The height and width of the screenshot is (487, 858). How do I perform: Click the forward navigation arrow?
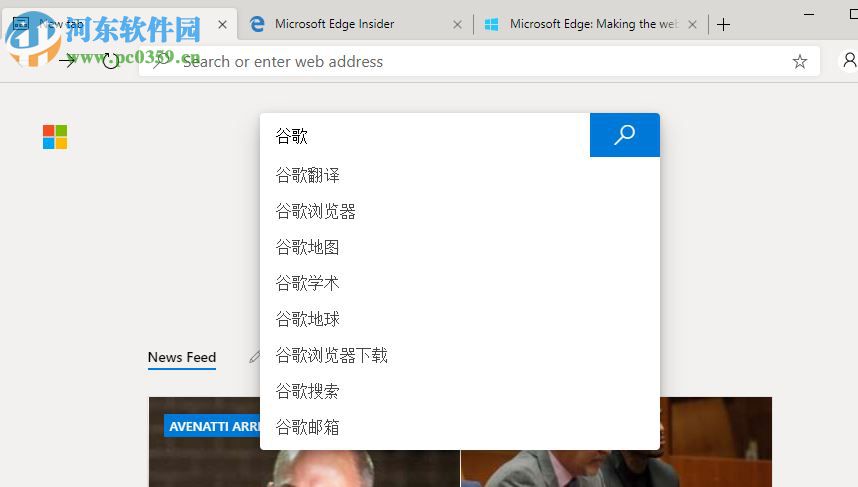coord(67,61)
